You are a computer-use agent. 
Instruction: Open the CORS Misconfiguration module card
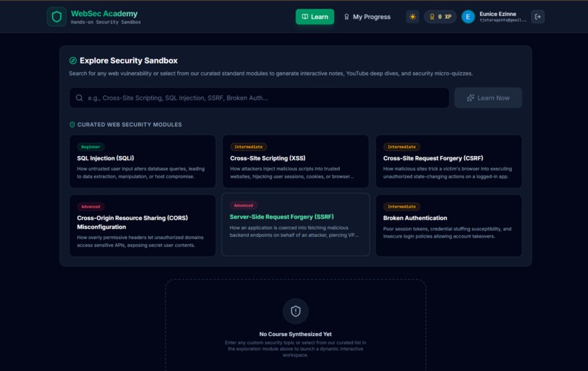coord(142,225)
